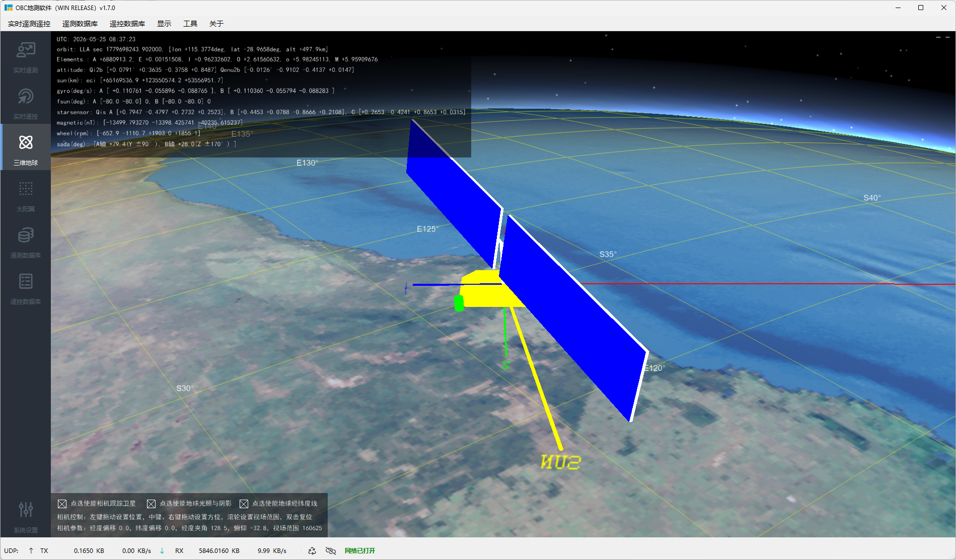Open the 实时遥测遥控 menu
Screen dimensions: 956x560
(x=29, y=24)
